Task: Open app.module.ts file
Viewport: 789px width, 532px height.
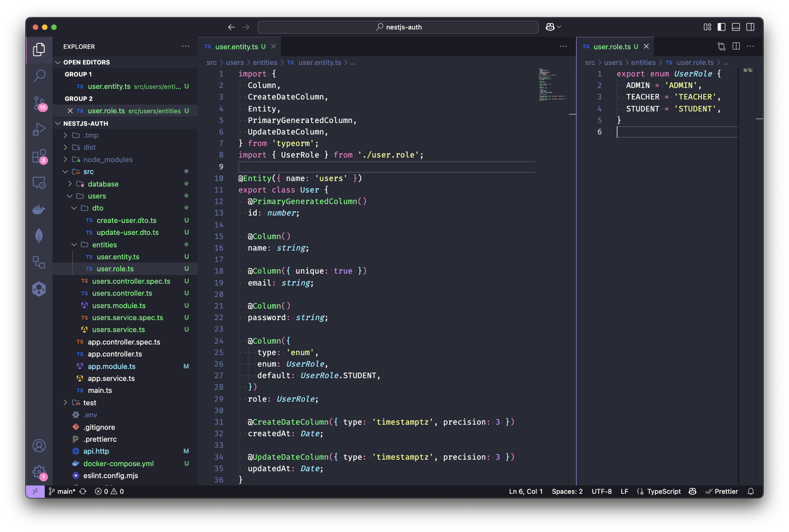Action: [125, 367]
